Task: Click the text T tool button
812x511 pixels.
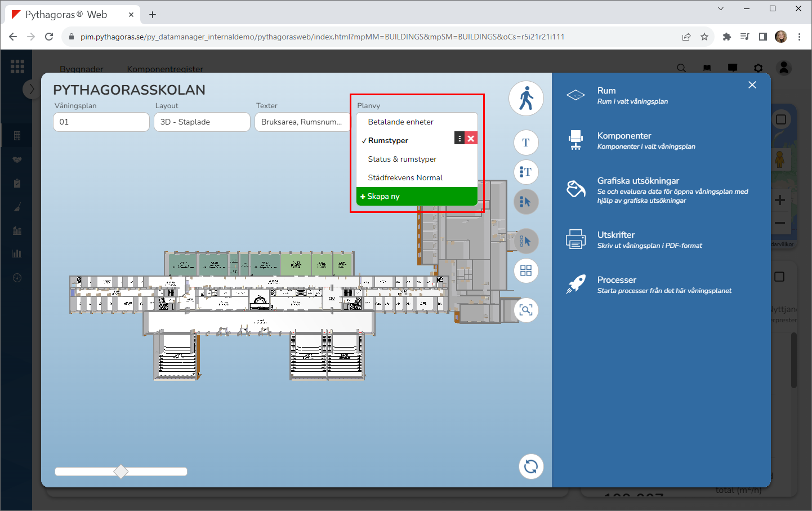Action: click(526, 143)
